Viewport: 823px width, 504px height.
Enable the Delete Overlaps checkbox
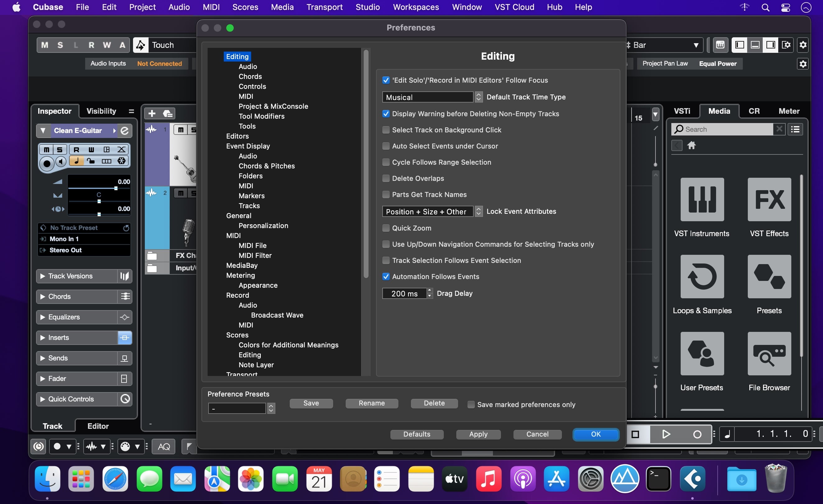click(386, 178)
